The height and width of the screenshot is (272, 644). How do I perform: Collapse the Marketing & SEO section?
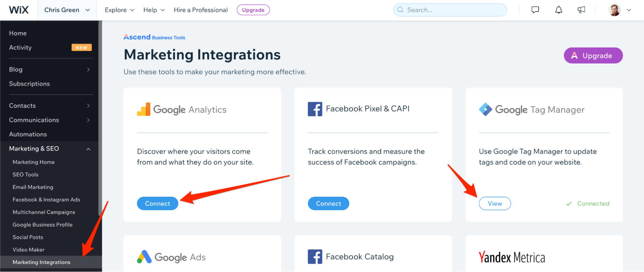tap(88, 149)
